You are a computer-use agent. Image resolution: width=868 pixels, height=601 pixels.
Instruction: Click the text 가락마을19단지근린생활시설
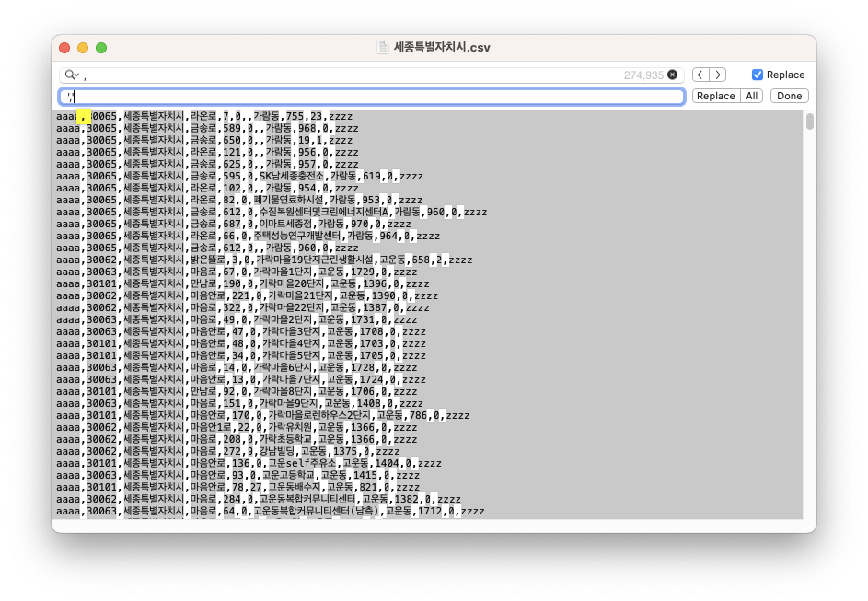(315, 260)
